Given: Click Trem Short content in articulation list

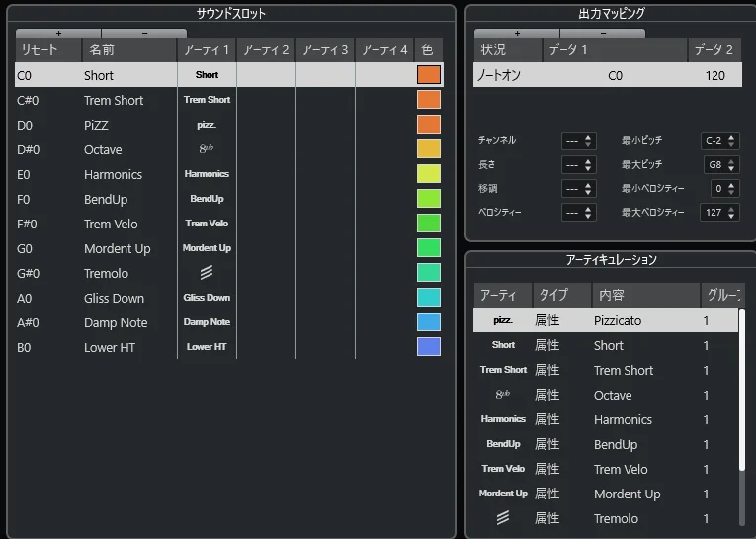Looking at the screenshot, I should (624, 370).
